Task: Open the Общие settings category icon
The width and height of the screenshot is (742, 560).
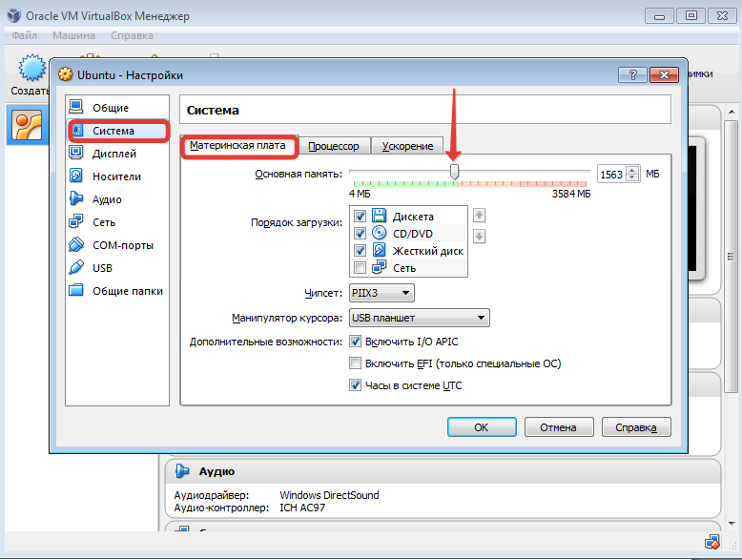Action: (x=76, y=107)
